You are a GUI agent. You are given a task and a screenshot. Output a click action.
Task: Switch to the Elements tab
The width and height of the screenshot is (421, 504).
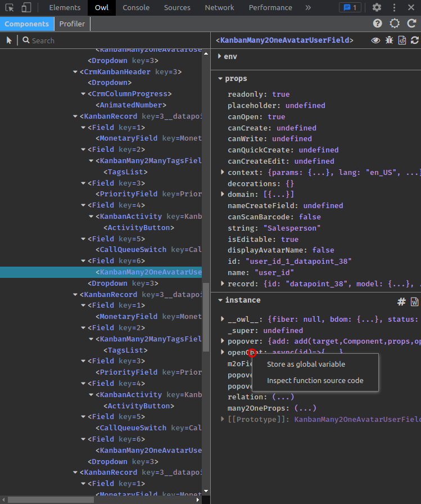click(x=65, y=7)
